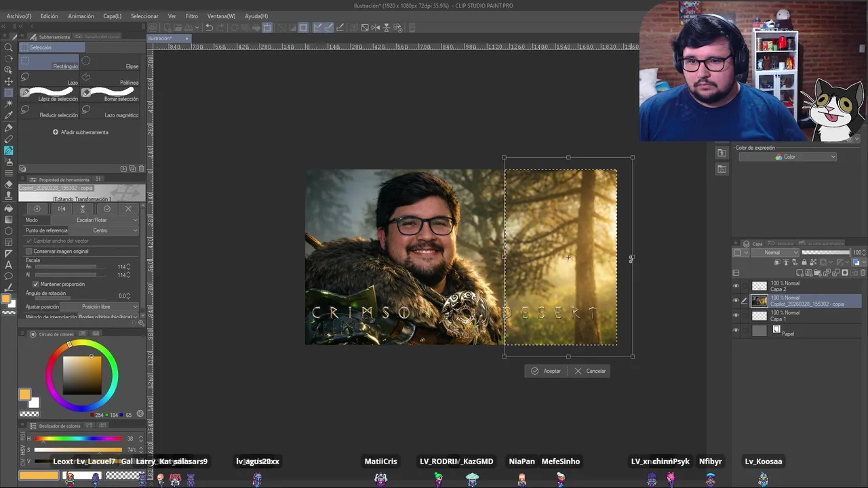
Task: Click the new raster layer icon
Action: click(801, 273)
